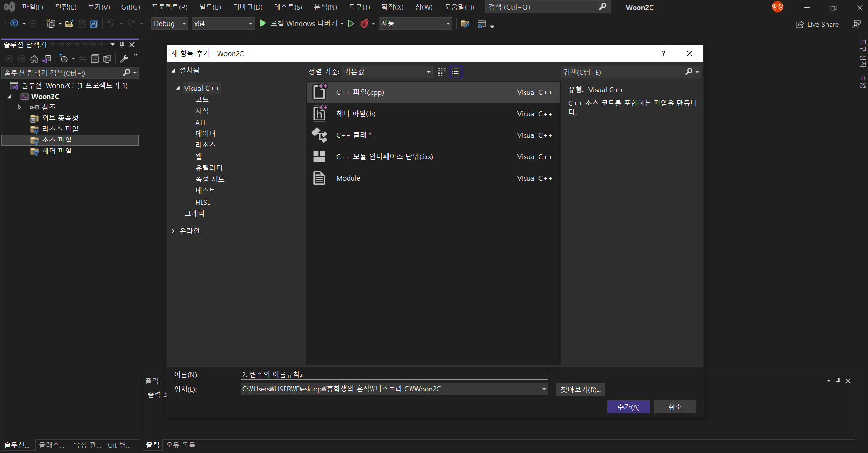Screen dimensions: 868x453
Task: Open the 프로젝트(P) menu
Action: pos(169,7)
